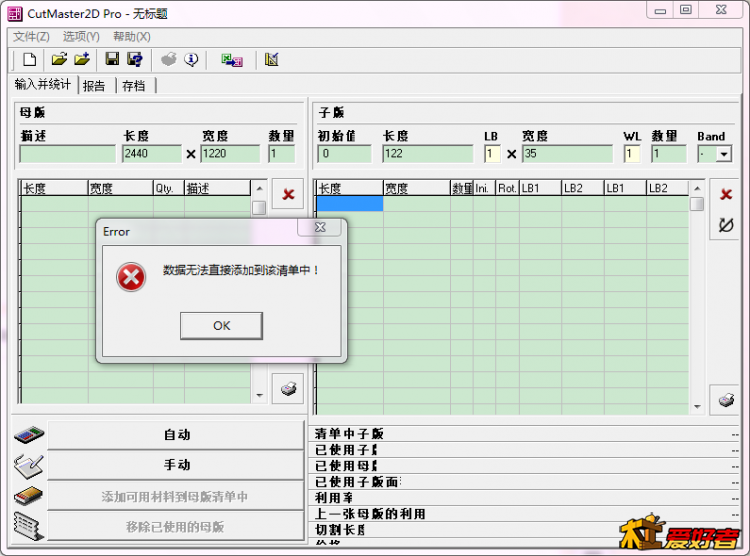The width and height of the screenshot is (750, 556).
Task: Open the 文件(Z) menu
Action: [x=31, y=37]
